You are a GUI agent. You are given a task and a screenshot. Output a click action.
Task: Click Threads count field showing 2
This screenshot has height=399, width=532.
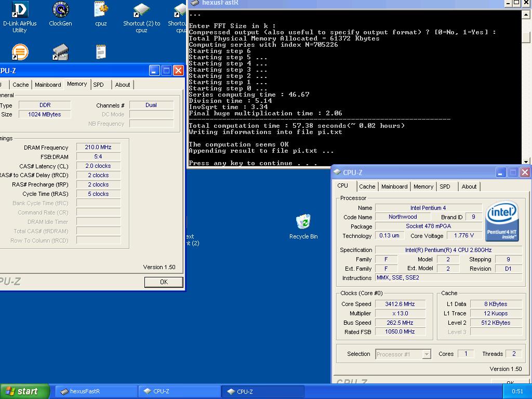click(514, 354)
